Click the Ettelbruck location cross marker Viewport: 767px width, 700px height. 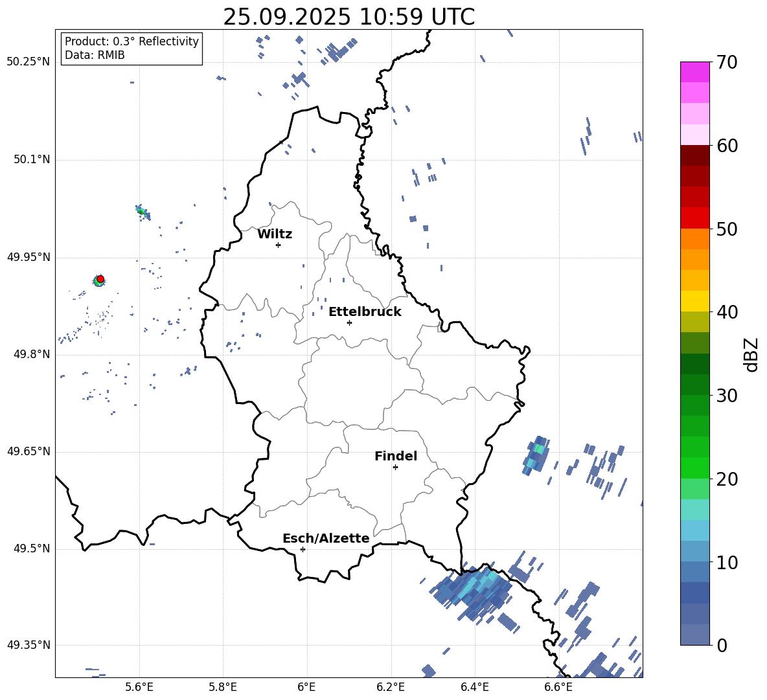[x=349, y=322]
